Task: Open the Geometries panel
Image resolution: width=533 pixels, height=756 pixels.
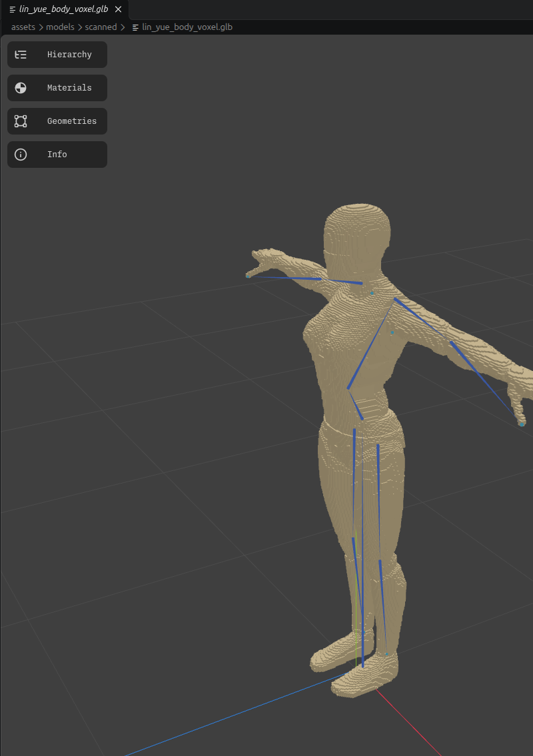Action: (57, 121)
